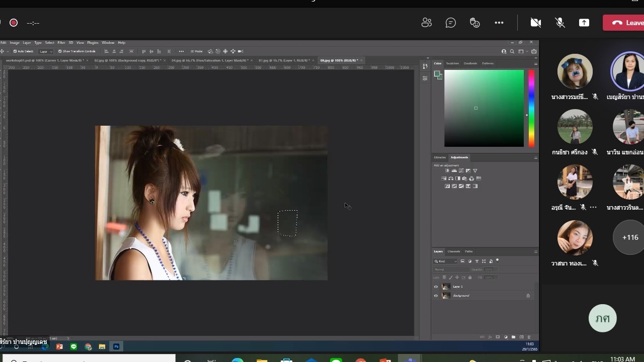Toggle Show Transform Controls checkbox
This screenshot has width=644, height=362.
tap(60, 51)
